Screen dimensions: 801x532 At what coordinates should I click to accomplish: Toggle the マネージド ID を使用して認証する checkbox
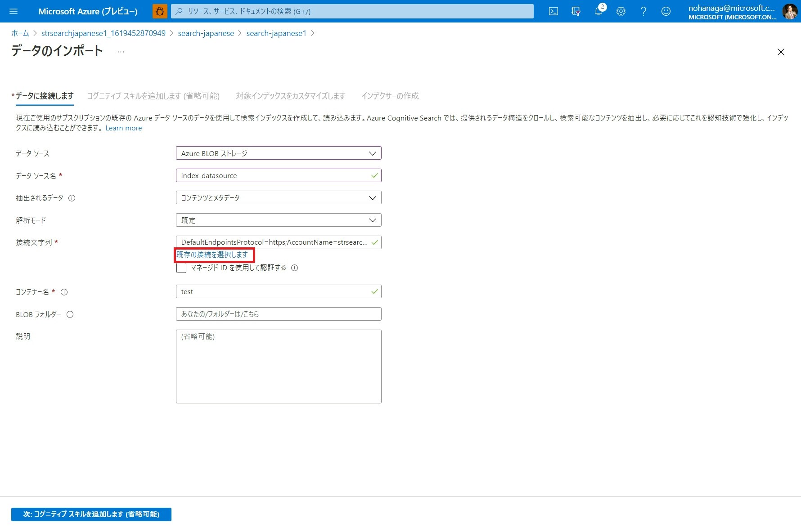coord(181,268)
